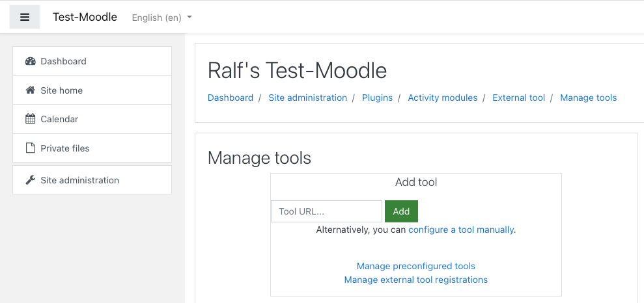Open configure a tool manually link
The width and height of the screenshot is (644, 303).
[x=461, y=230]
